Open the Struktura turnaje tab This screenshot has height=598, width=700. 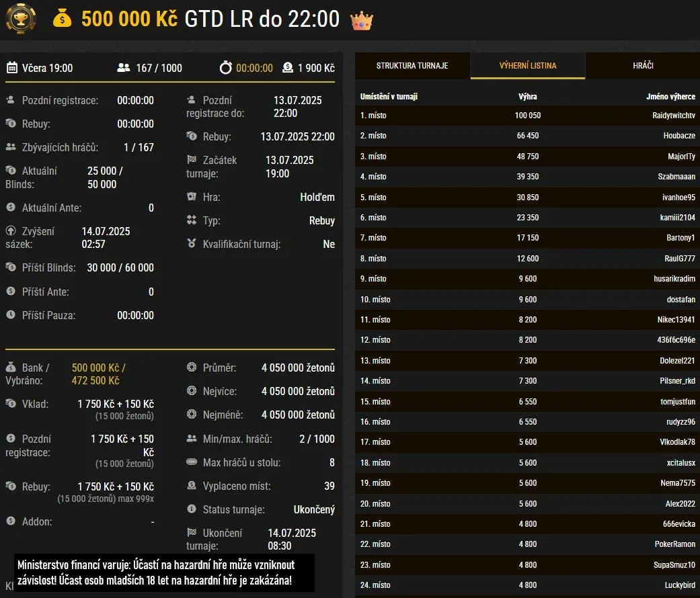click(x=412, y=66)
